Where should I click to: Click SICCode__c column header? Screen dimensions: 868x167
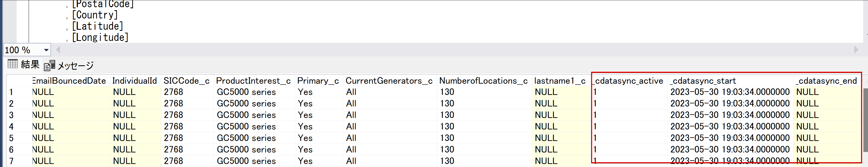coord(186,81)
